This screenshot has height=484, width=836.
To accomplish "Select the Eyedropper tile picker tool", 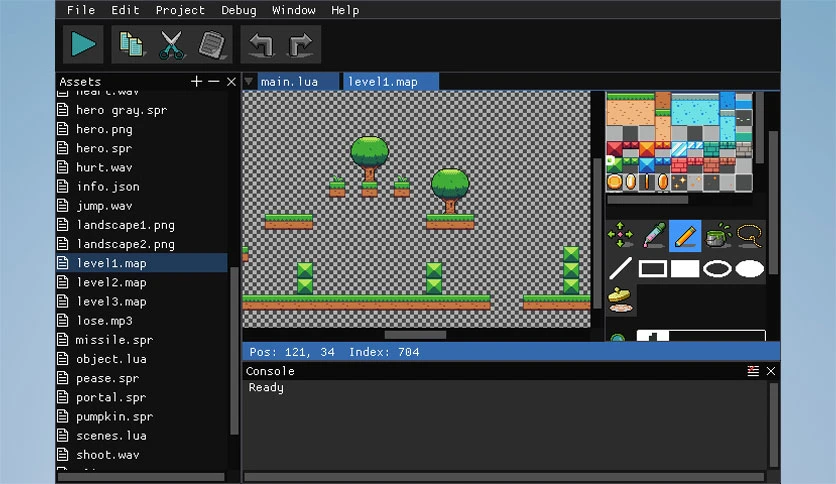I will click(653, 235).
